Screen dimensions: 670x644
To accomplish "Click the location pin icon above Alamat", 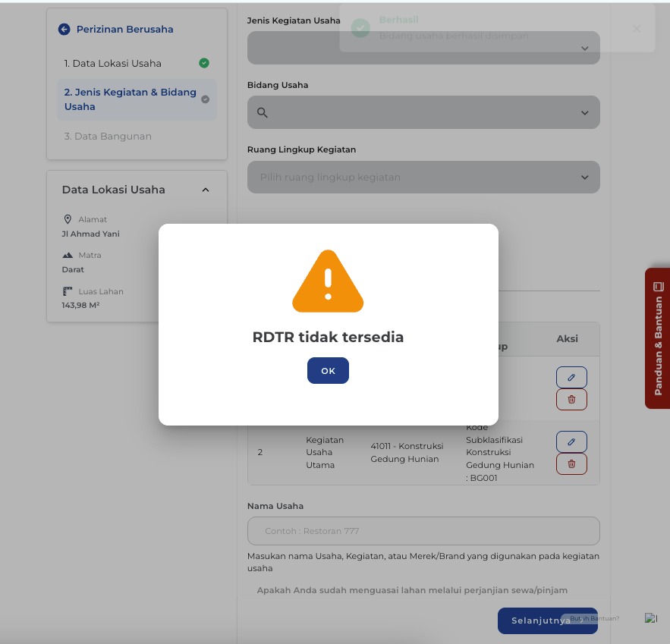I will [x=68, y=219].
